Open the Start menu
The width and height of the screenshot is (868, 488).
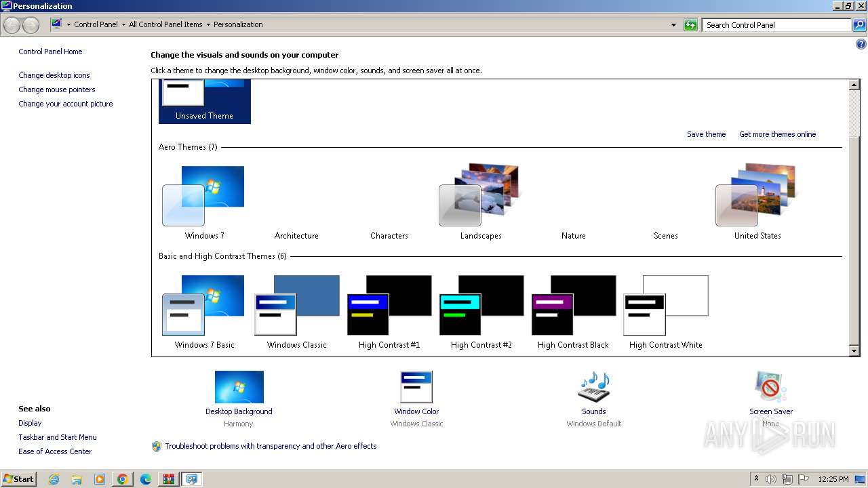(18, 479)
